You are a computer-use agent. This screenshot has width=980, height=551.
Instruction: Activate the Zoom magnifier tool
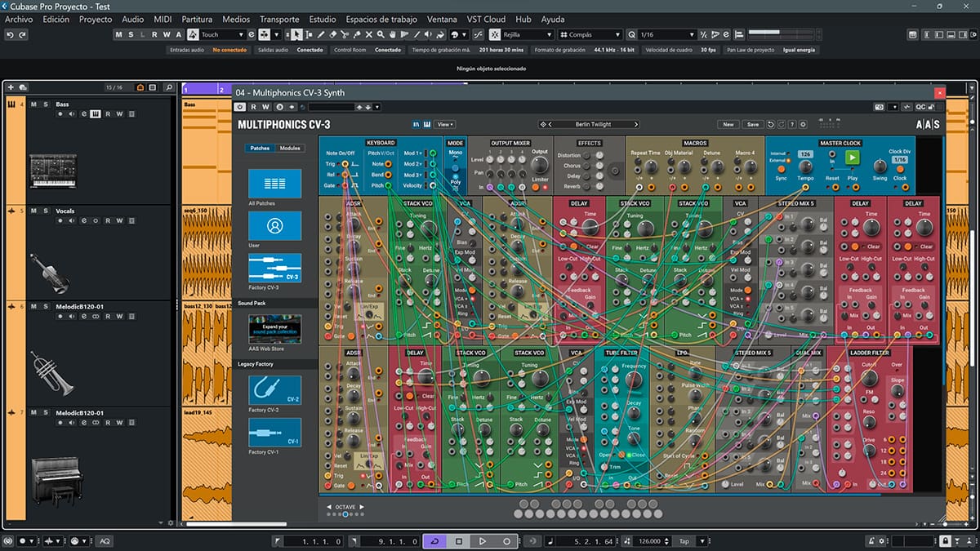click(x=382, y=35)
